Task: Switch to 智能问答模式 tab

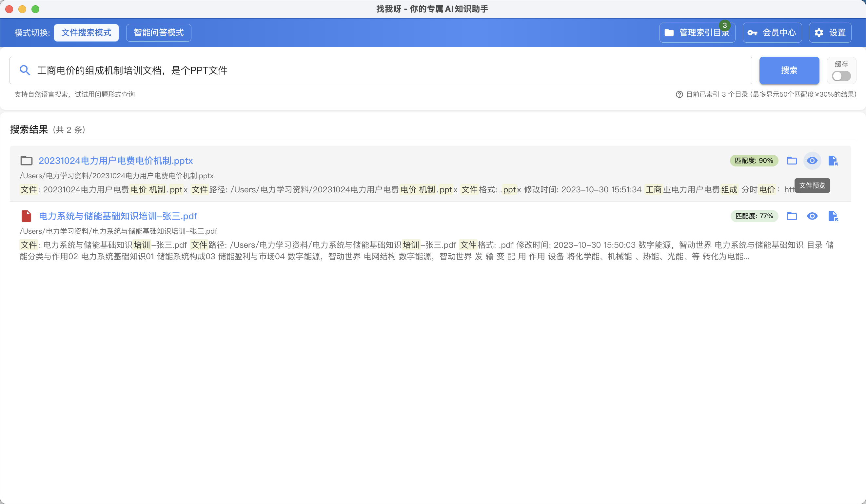Action: 158,32
